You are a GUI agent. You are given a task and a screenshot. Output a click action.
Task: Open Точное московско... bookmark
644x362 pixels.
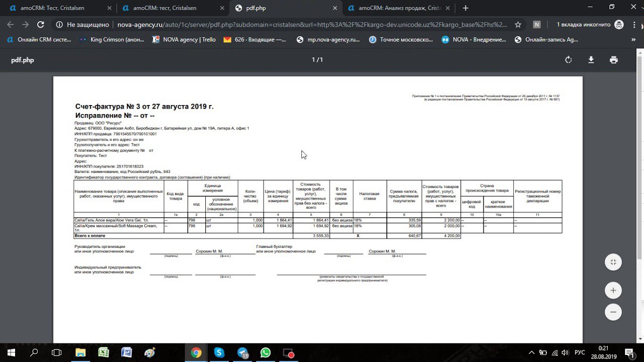point(400,40)
